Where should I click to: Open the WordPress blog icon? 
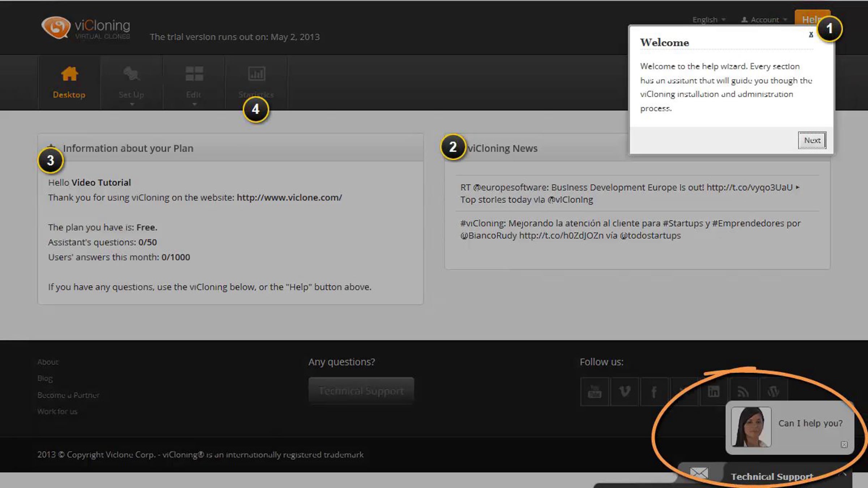pyautogui.click(x=773, y=391)
